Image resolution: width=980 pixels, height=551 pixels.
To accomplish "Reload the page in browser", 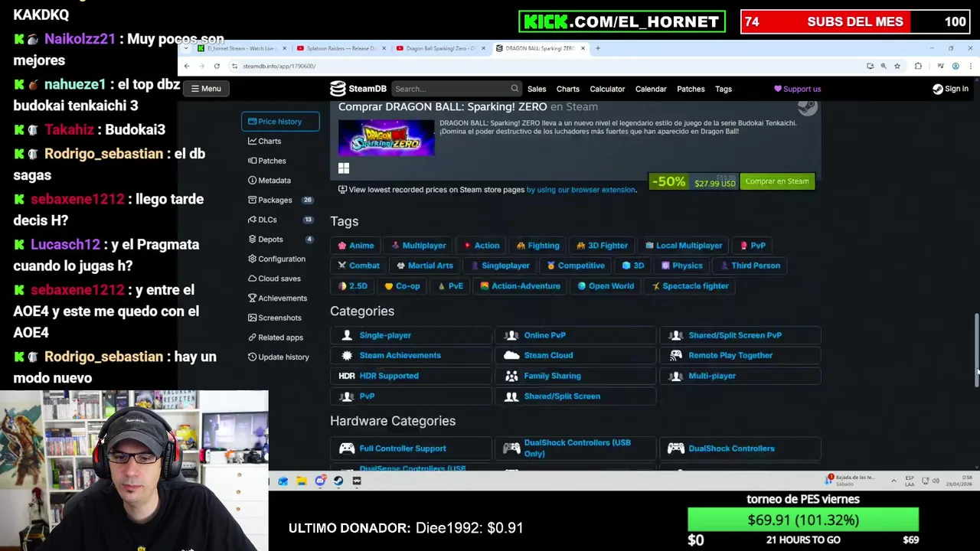I will pyautogui.click(x=217, y=67).
